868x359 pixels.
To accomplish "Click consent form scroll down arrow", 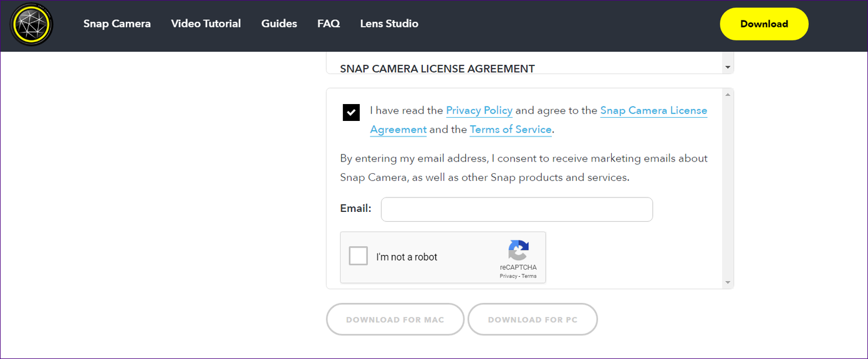I will [728, 283].
